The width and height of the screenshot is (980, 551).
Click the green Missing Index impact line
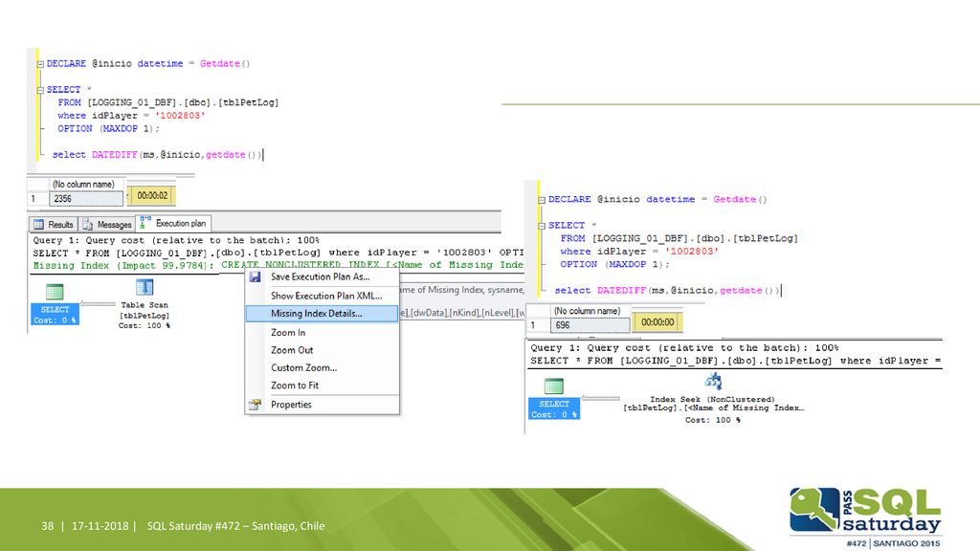tap(278, 265)
